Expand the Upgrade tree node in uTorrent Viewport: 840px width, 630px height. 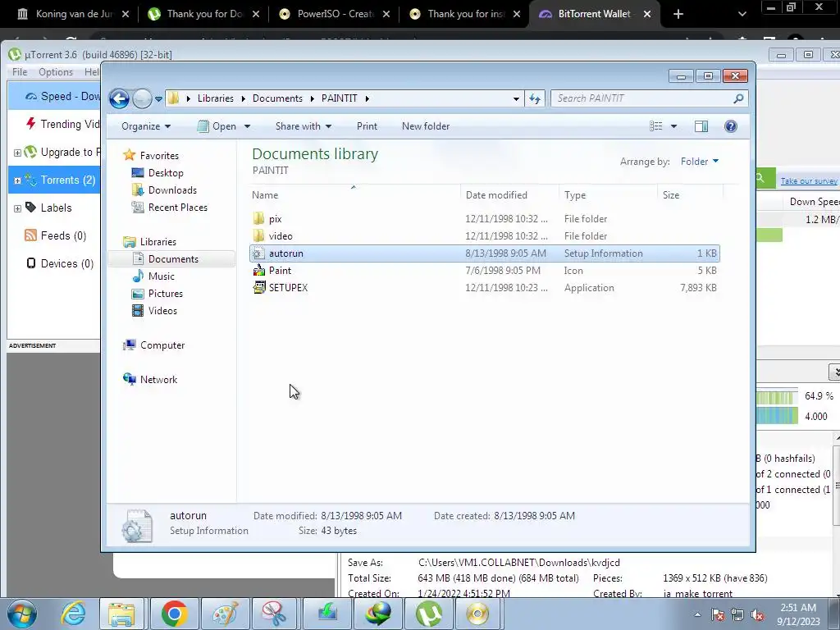[x=17, y=153]
